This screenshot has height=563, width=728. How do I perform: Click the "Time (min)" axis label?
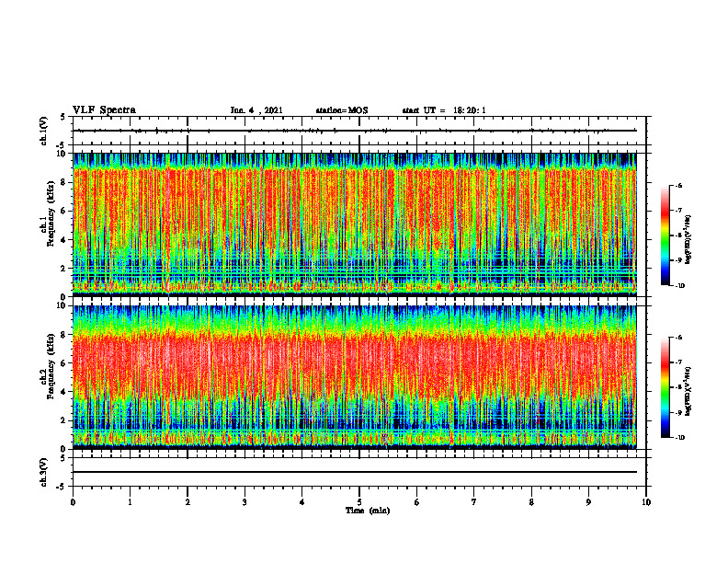pos(368,511)
